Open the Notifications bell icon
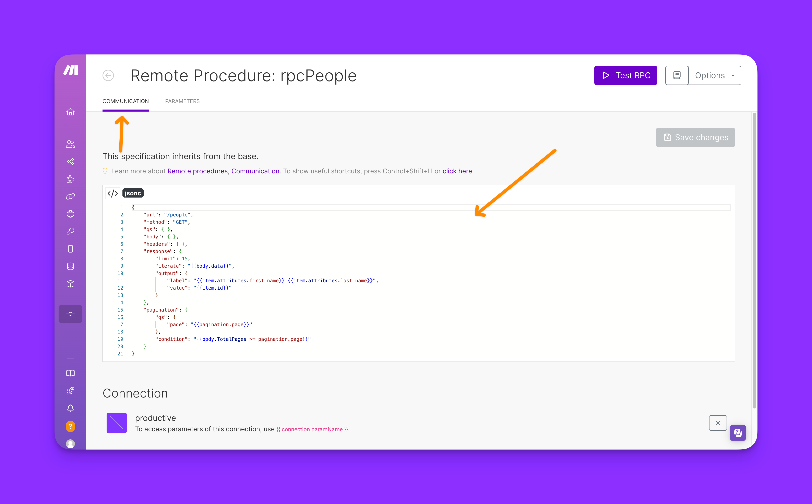The image size is (812, 504). pos(70,408)
